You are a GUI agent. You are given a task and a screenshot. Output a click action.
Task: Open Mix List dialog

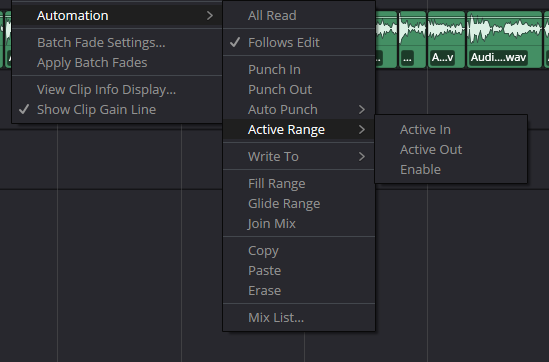[x=299, y=318]
